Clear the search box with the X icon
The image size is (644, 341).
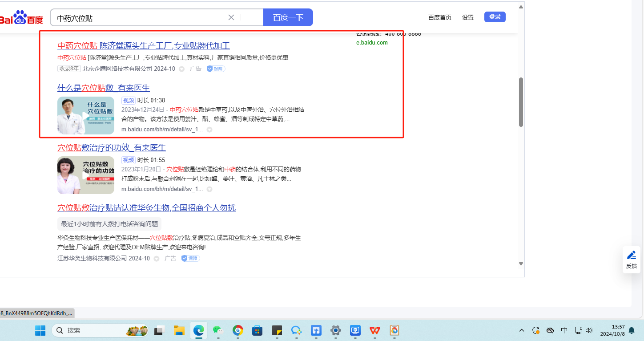coord(231,17)
